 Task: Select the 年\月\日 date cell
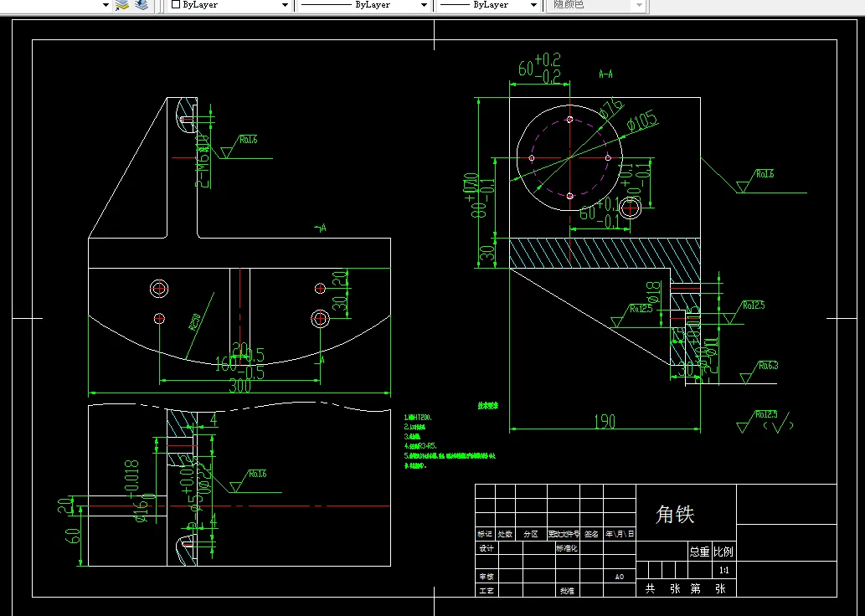[x=620, y=534]
